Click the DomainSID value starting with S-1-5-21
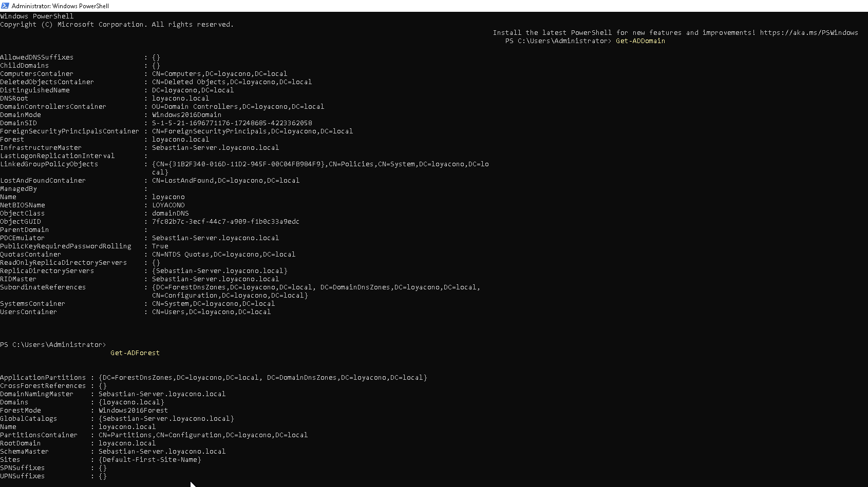868x487 pixels. tap(232, 123)
